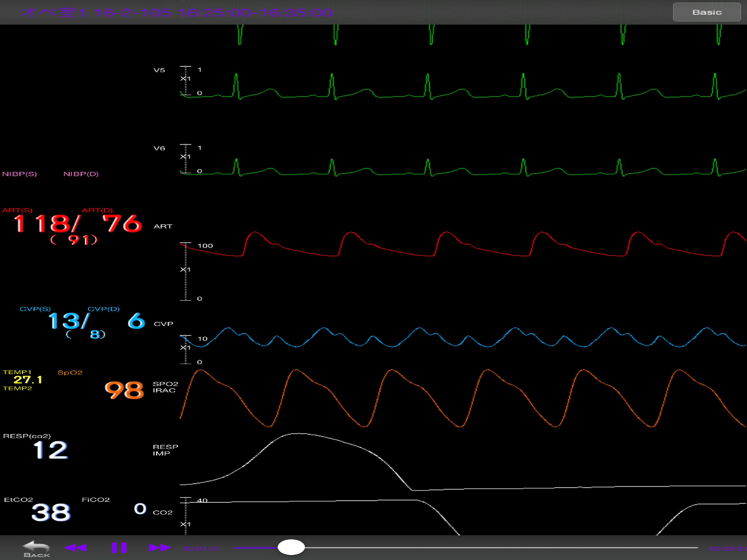Click the TEMP1 27.1 reading

(28, 380)
